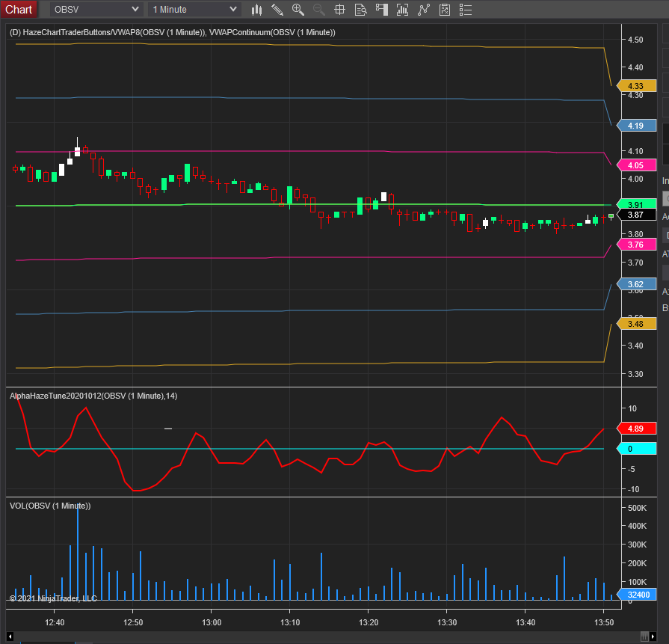Click the time scale icon beside right scroll arrow

(644, 637)
